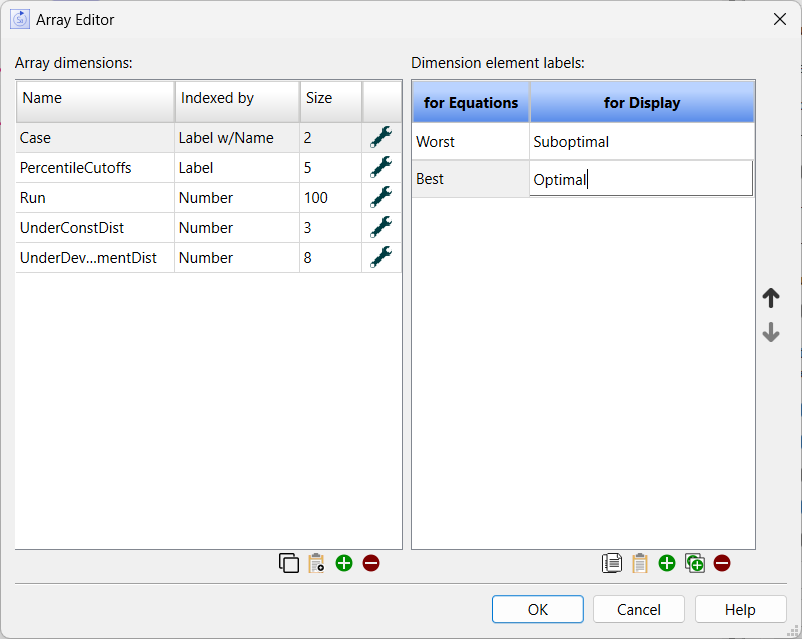The height and width of the screenshot is (639, 802).
Task: Add a new array dimension with green plus
Action: (x=344, y=563)
